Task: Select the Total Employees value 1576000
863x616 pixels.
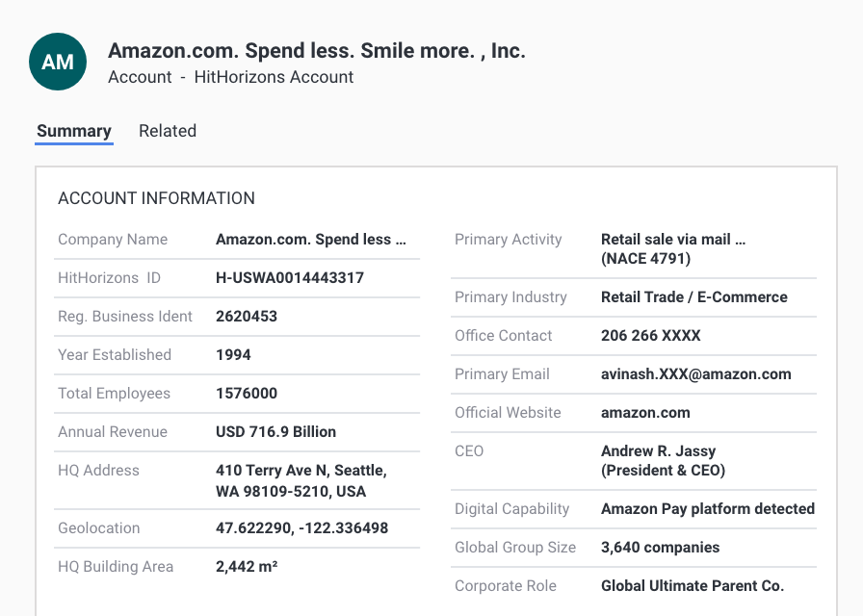Action: pos(246,394)
